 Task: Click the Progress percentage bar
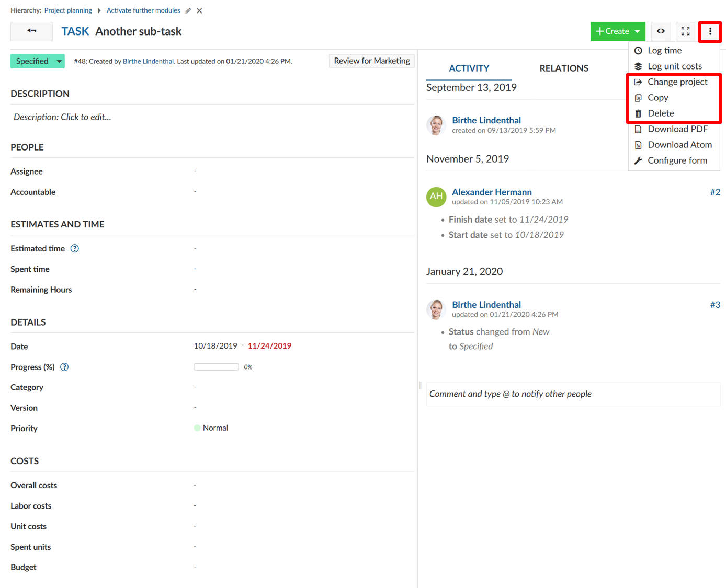(215, 366)
